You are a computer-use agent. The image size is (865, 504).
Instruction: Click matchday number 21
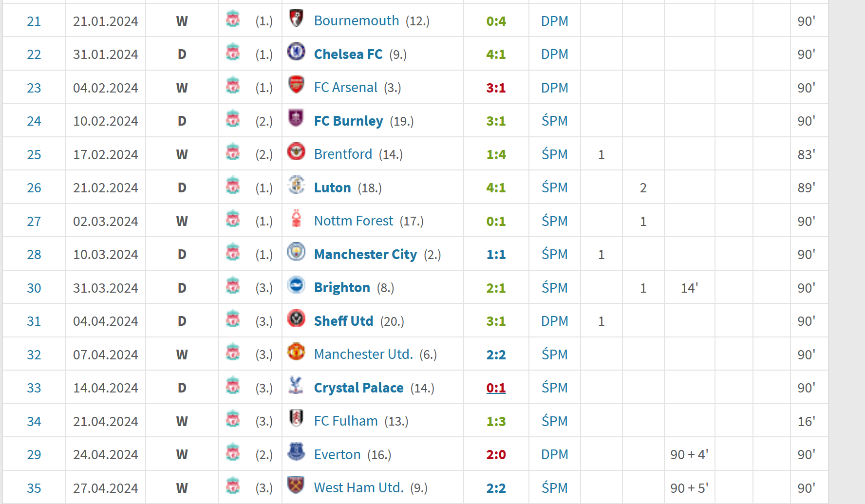[34, 21]
